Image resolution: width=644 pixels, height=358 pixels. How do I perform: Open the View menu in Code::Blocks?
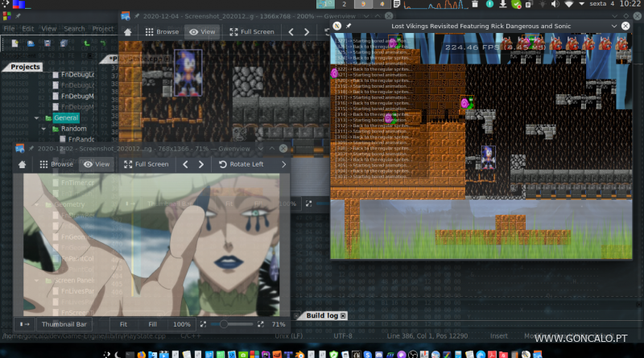click(x=49, y=29)
